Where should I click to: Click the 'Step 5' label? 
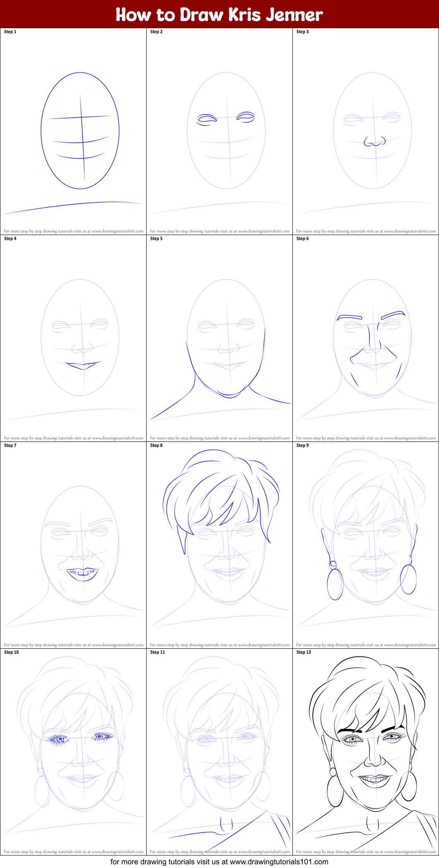tap(157, 238)
